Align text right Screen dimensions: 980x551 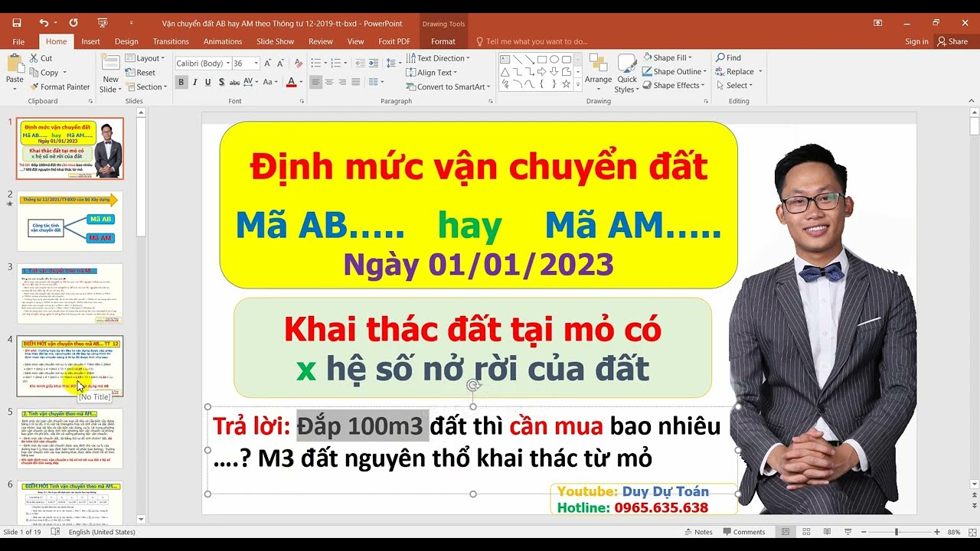pos(343,82)
